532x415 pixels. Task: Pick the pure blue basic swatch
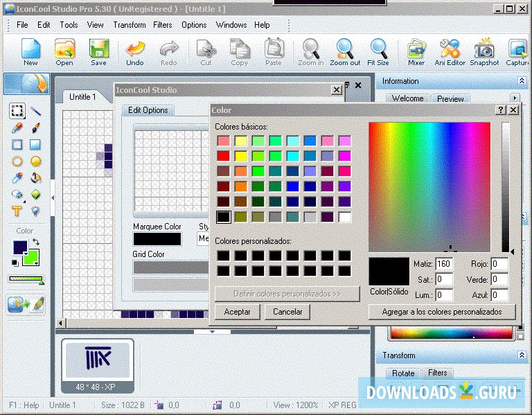click(292, 186)
